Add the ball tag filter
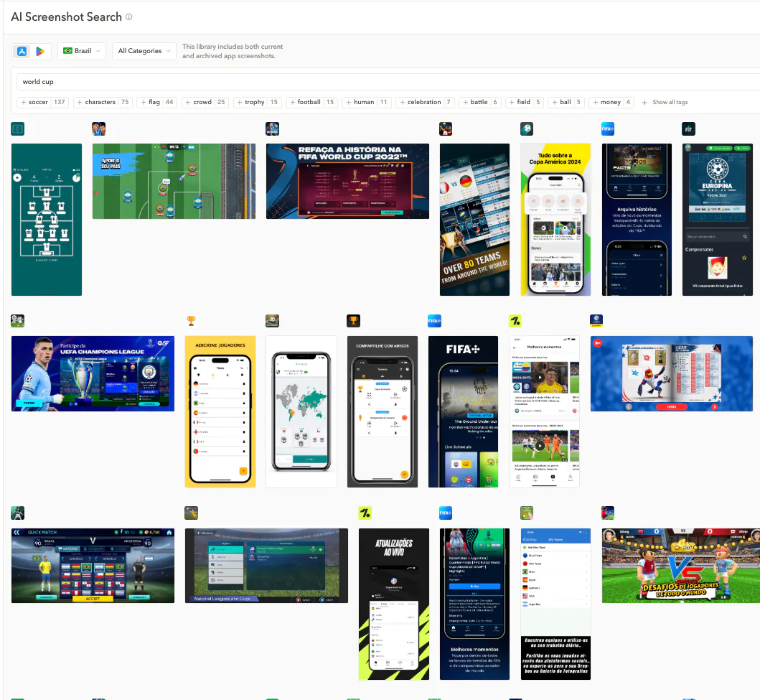 click(x=567, y=102)
